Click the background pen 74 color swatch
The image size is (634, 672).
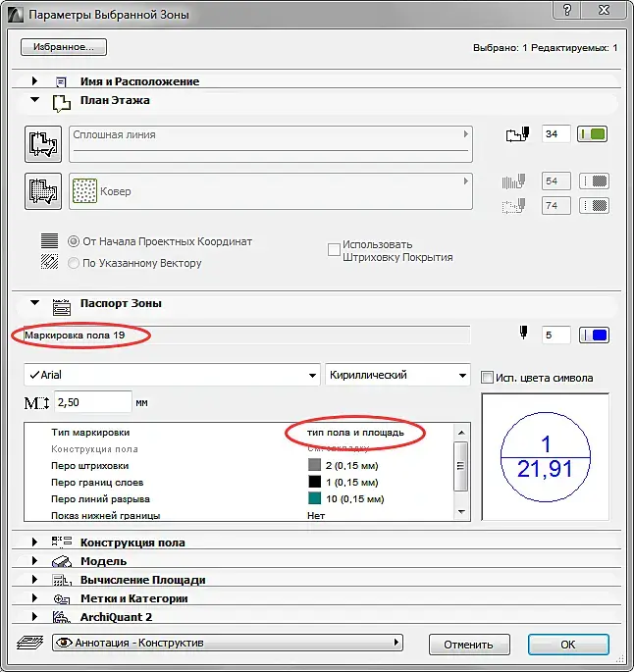click(594, 206)
